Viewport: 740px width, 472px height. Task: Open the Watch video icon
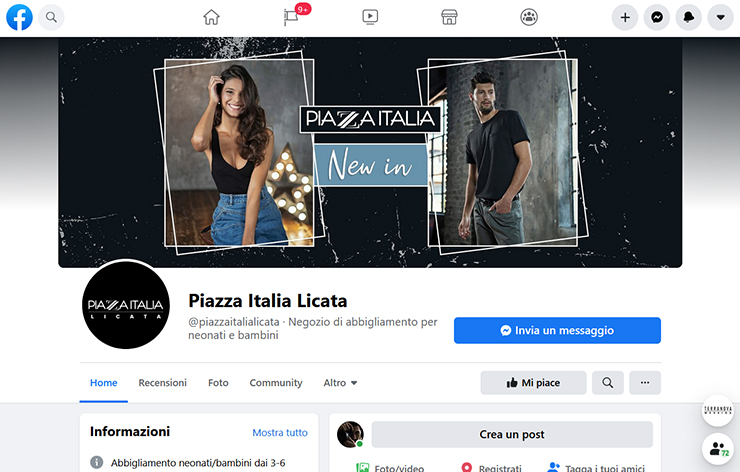370,17
